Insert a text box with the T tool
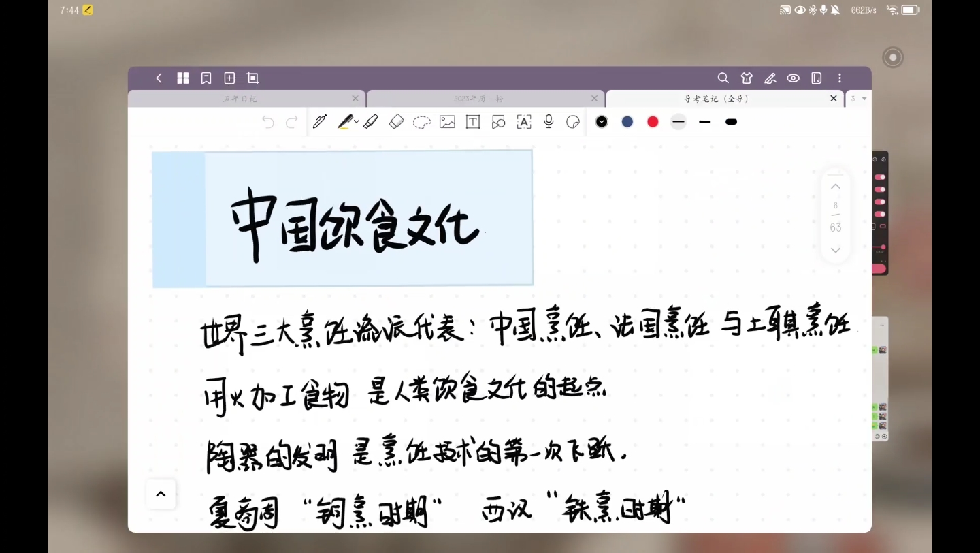The width and height of the screenshot is (980, 553). tap(473, 122)
